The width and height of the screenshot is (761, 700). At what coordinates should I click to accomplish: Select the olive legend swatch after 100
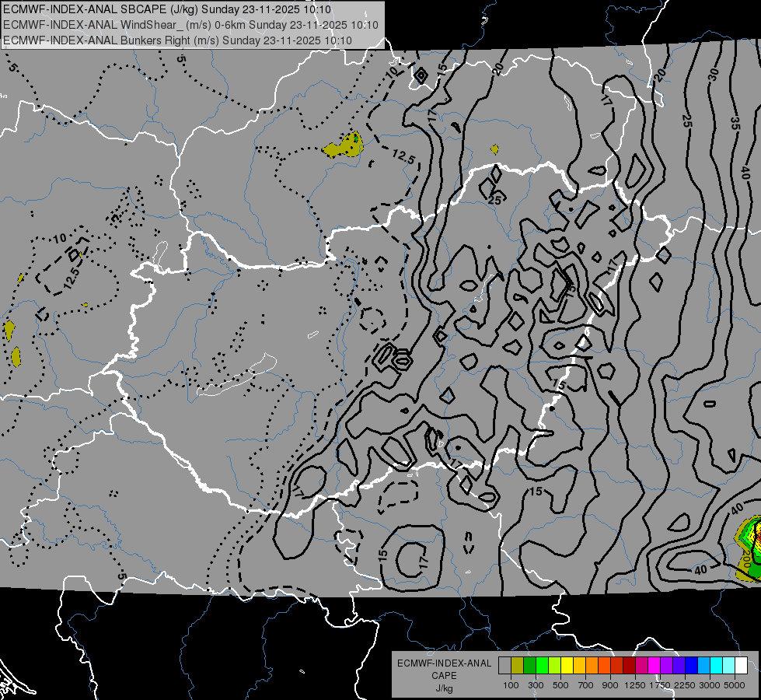[518, 666]
